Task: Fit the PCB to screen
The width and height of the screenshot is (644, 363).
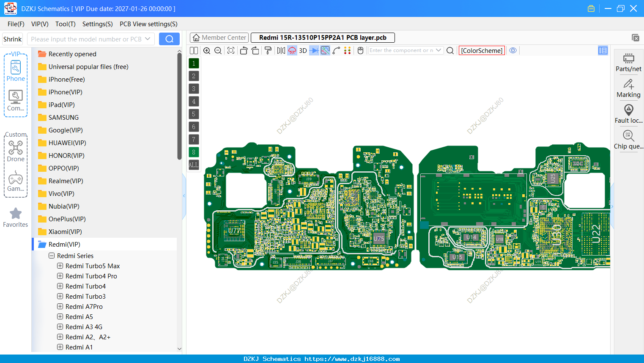Action: coord(231,50)
